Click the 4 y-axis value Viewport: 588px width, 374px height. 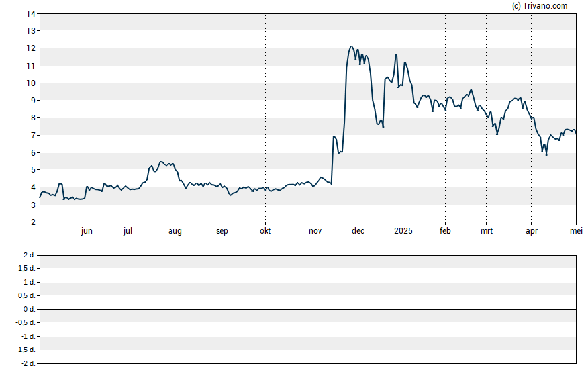coord(33,187)
